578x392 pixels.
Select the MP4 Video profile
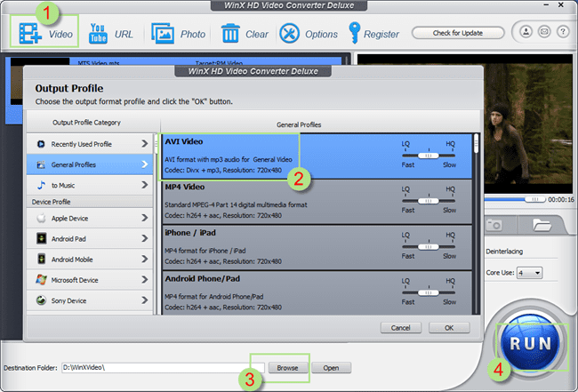pyautogui.click(x=317, y=202)
